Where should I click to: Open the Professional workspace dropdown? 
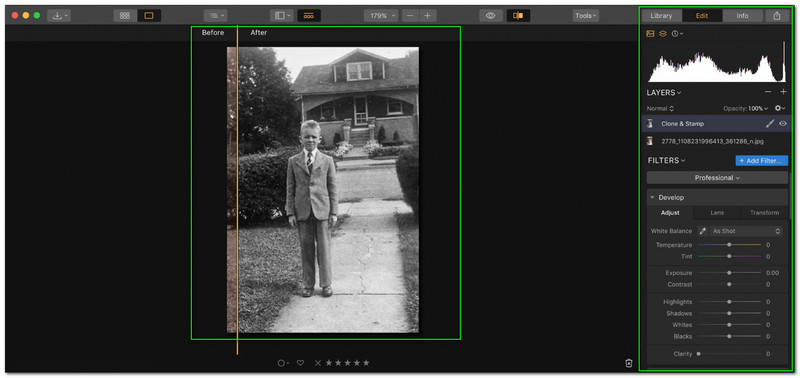point(717,178)
